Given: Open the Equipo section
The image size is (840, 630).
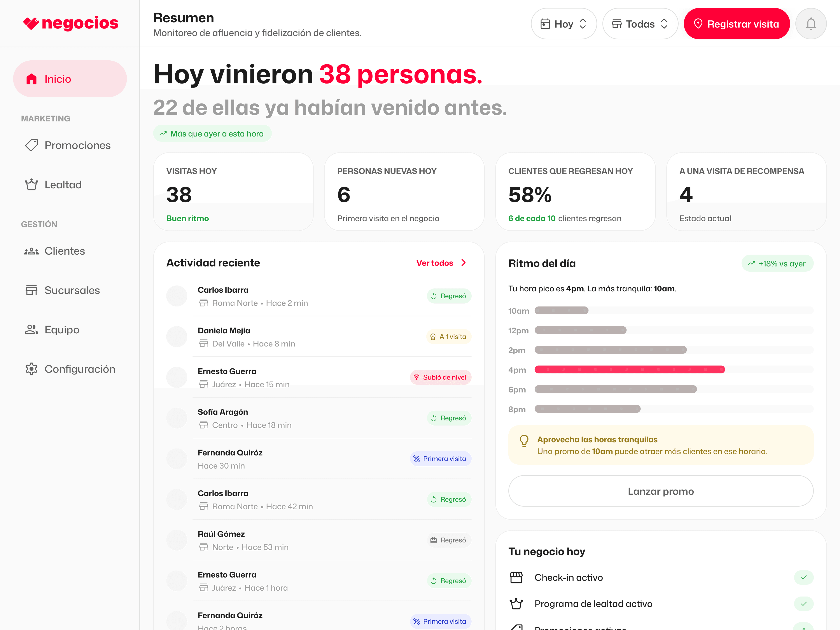Looking at the screenshot, I should [x=61, y=330].
